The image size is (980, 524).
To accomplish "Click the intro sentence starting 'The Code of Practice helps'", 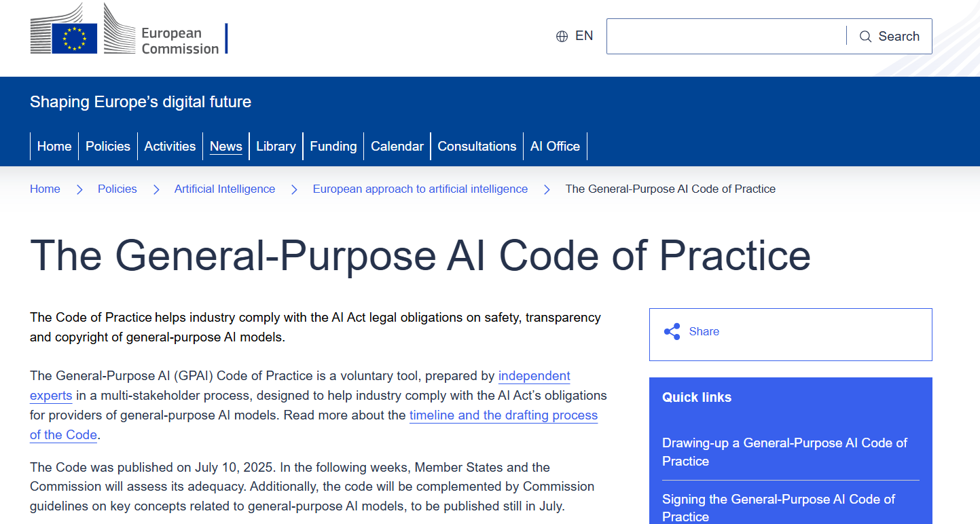I will click(316, 327).
